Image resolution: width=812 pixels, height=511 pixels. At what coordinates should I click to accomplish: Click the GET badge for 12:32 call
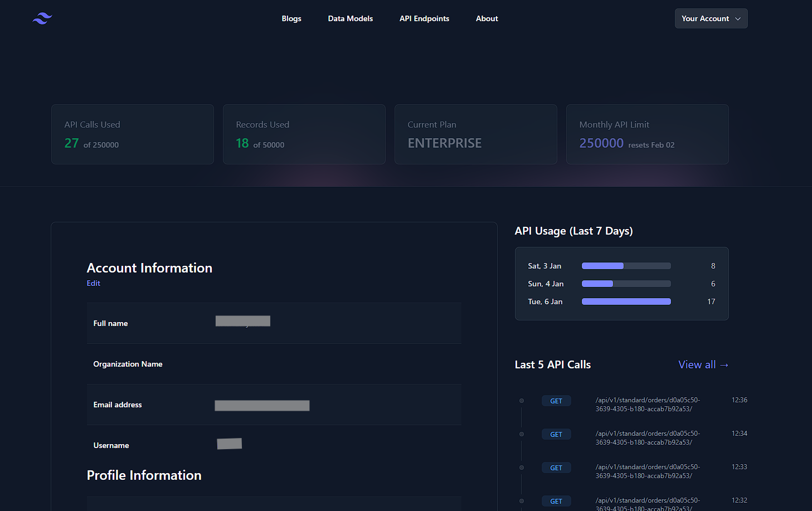[x=556, y=502]
